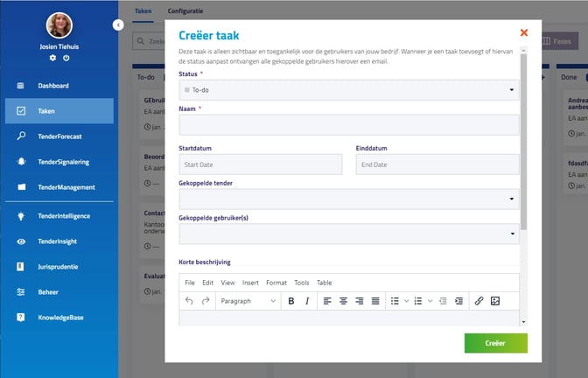Expand bullet list style options
Image resolution: width=588 pixels, height=378 pixels.
coord(406,301)
